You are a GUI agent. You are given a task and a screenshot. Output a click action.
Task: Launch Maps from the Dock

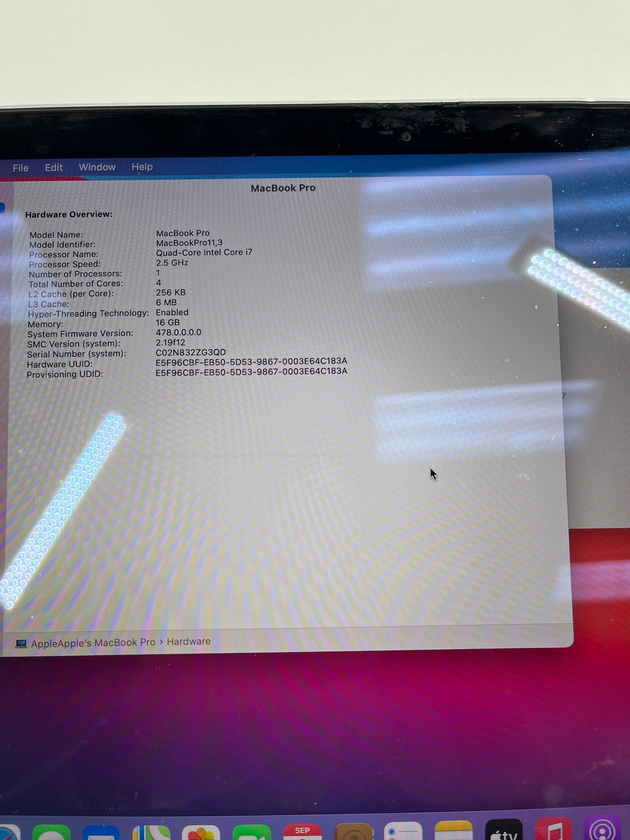click(x=151, y=832)
